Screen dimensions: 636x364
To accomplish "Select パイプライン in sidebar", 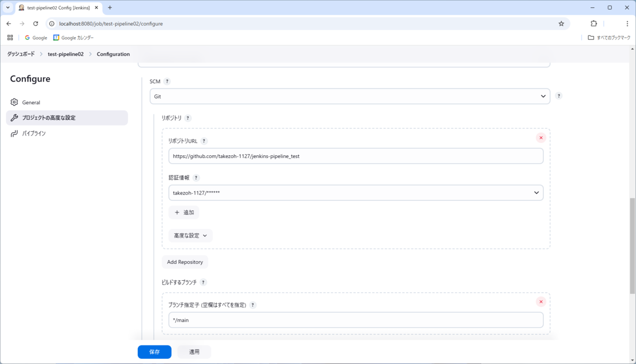I will point(67,134).
